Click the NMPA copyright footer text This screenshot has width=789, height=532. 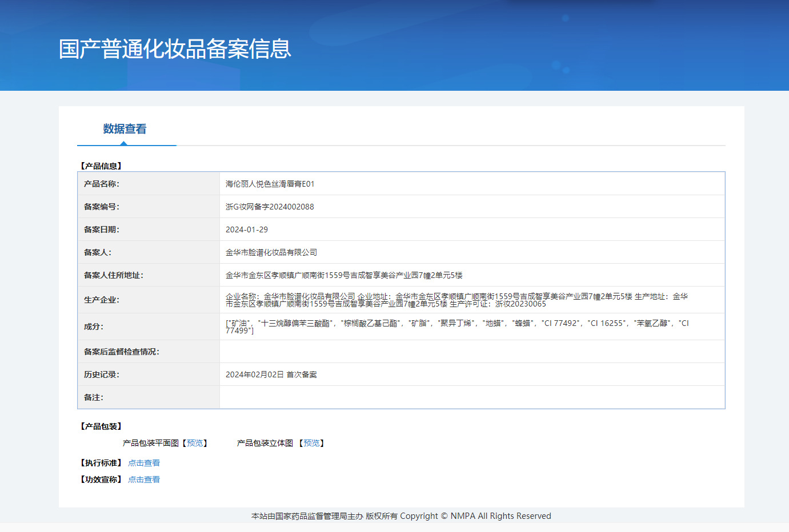[401, 516]
